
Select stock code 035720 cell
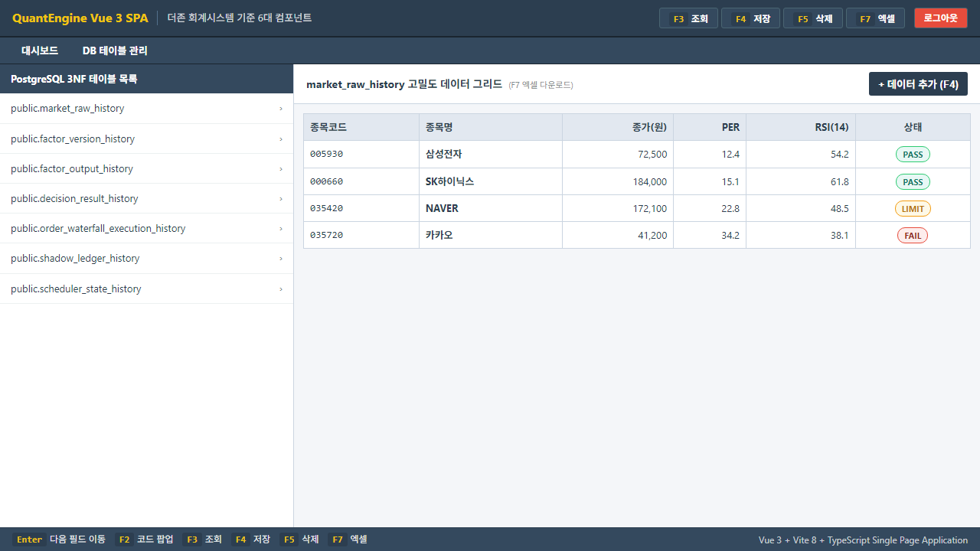(x=361, y=235)
